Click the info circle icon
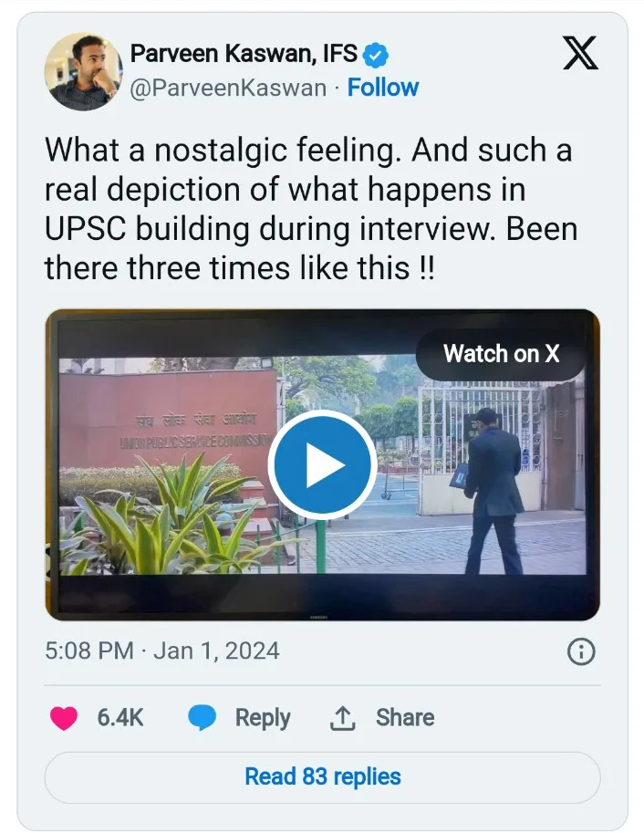644x833 pixels. pos(581,651)
